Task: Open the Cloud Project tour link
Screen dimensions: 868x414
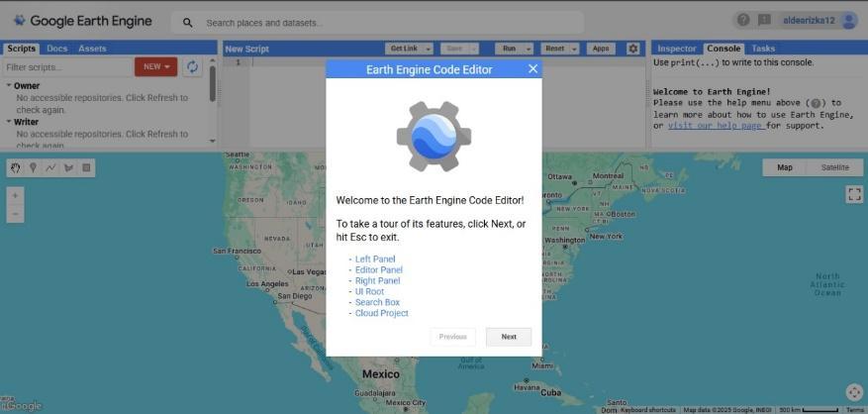Action: point(381,313)
